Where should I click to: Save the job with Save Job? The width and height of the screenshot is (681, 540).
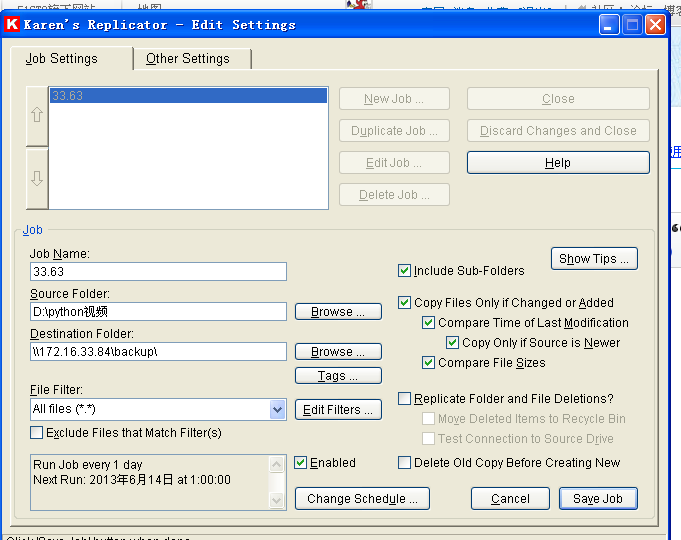pos(598,498)
